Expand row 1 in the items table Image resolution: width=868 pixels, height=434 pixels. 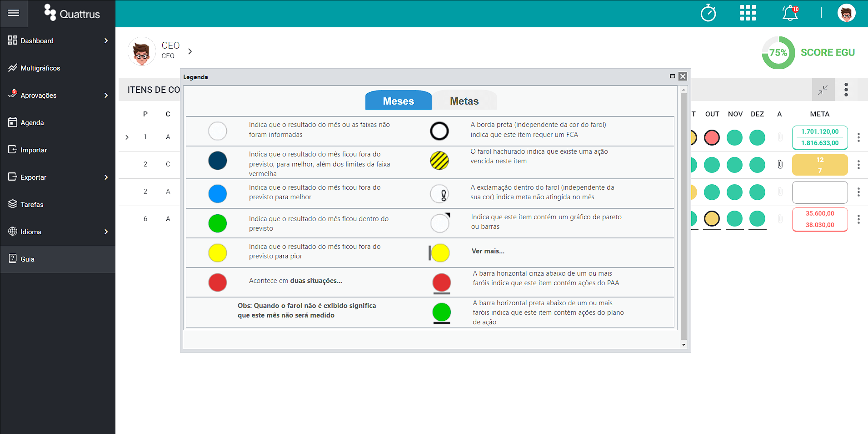tap(127, 137)
